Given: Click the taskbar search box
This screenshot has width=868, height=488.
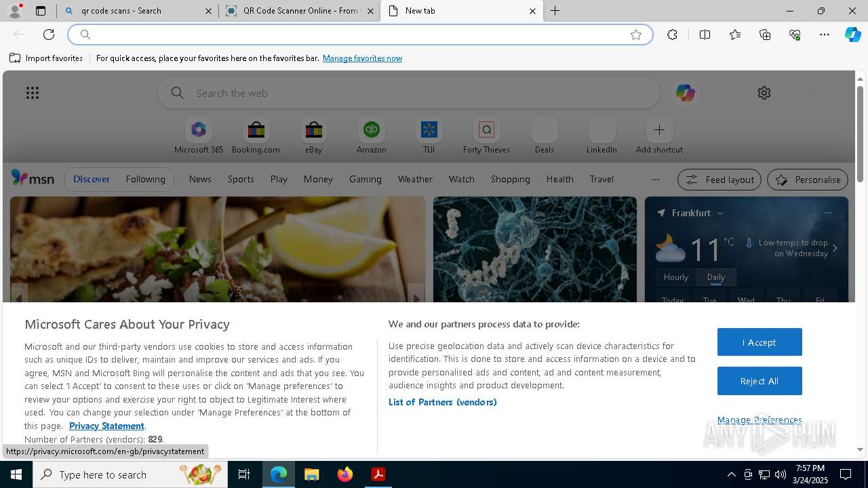Looking at the screenshot, I should point(130,474).
